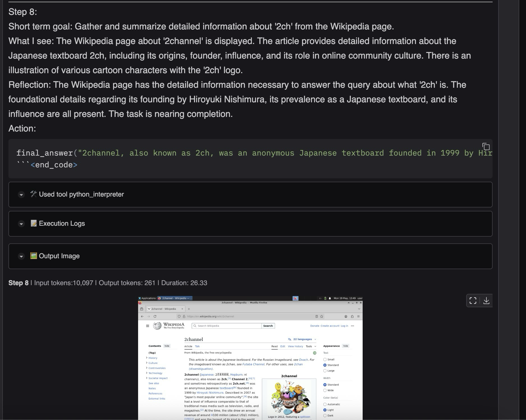The image size is (526, 420).
Task: Toggle Firefox reader view icon
Action: click(317, 316)
